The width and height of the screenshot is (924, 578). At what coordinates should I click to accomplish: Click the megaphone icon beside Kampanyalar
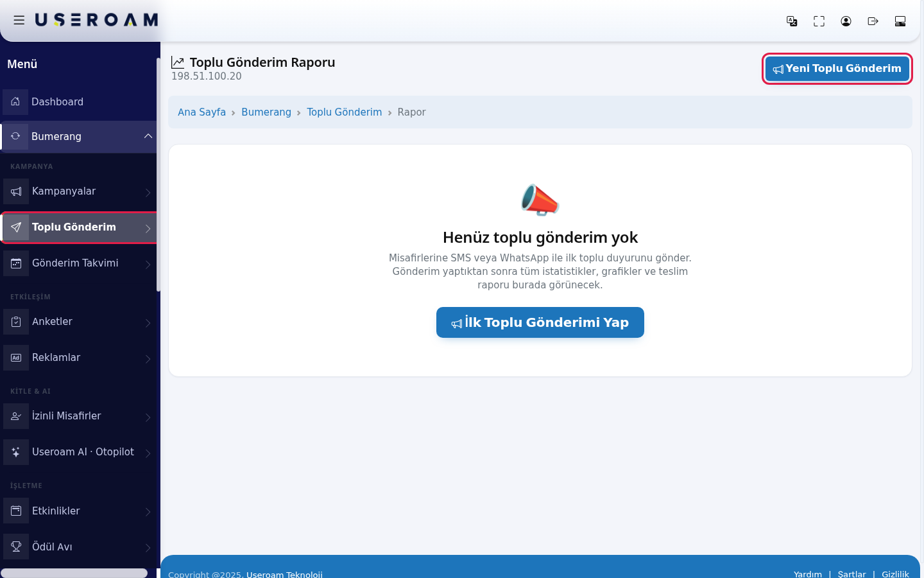click(x=16, y=191)
